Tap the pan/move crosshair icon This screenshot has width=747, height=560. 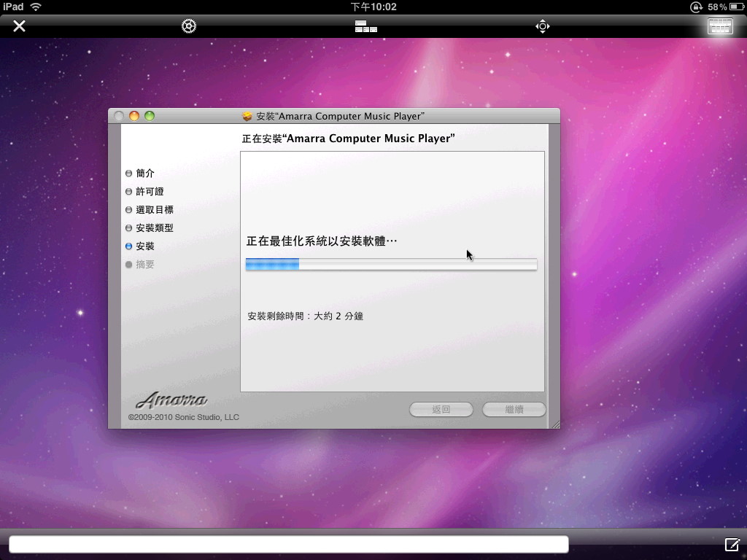[x=543, y=26]
